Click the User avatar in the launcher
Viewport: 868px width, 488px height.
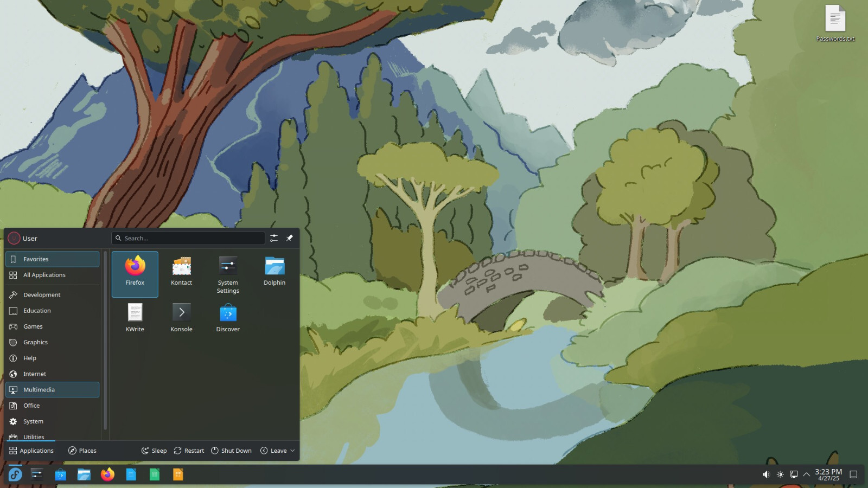click(x=14, y=238)
